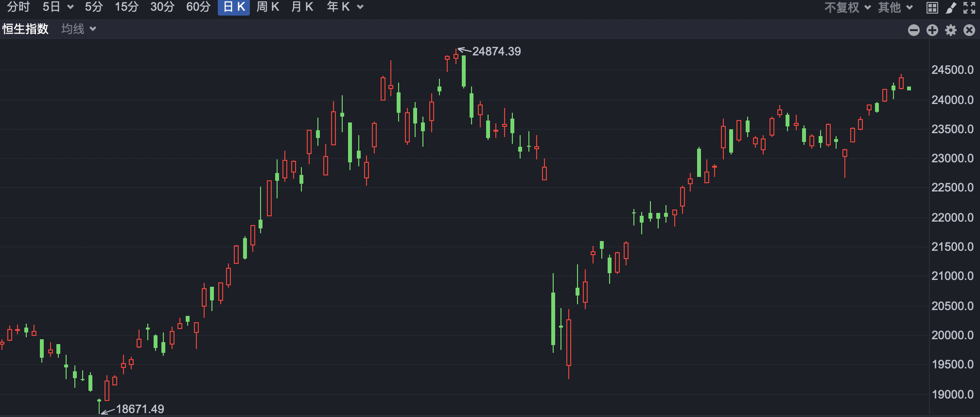Click the 21500.0 price axis label
This screenshot has width=980, height=417.
[952, 247]
